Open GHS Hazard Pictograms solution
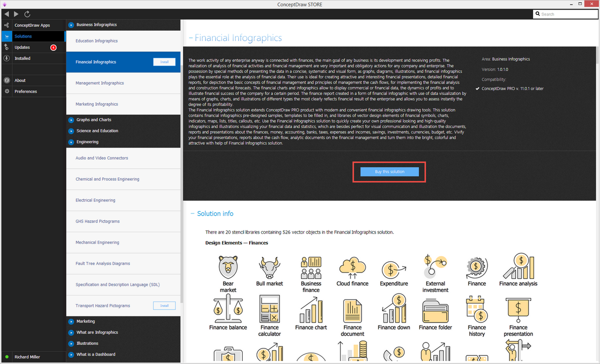The height and width of the screenshot is (364, 600). click(x=123, y=221)
